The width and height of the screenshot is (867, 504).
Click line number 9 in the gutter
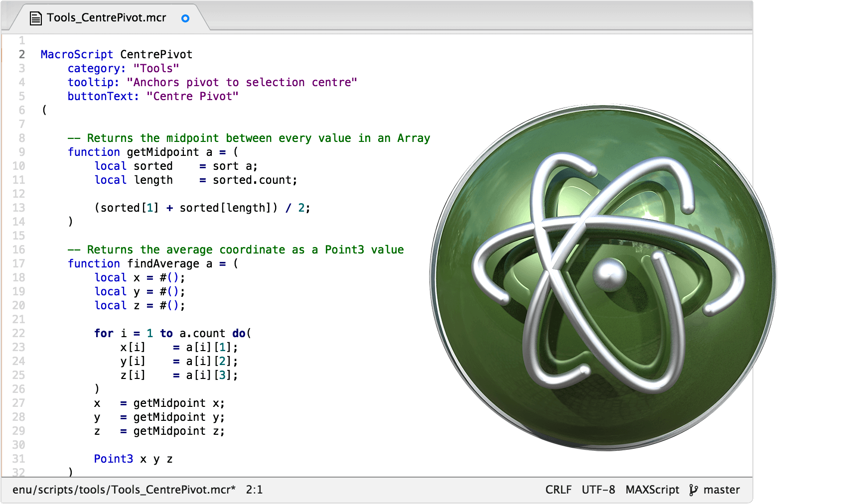[x=22, y=152]
